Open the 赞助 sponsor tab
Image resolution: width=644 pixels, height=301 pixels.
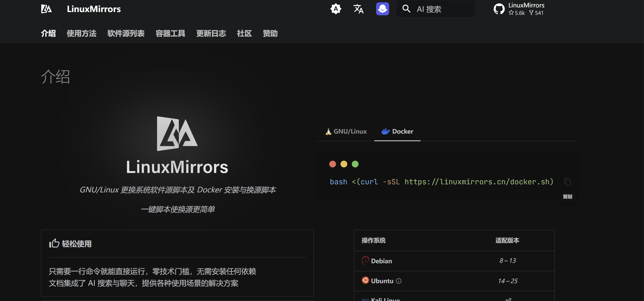[270, 33]
